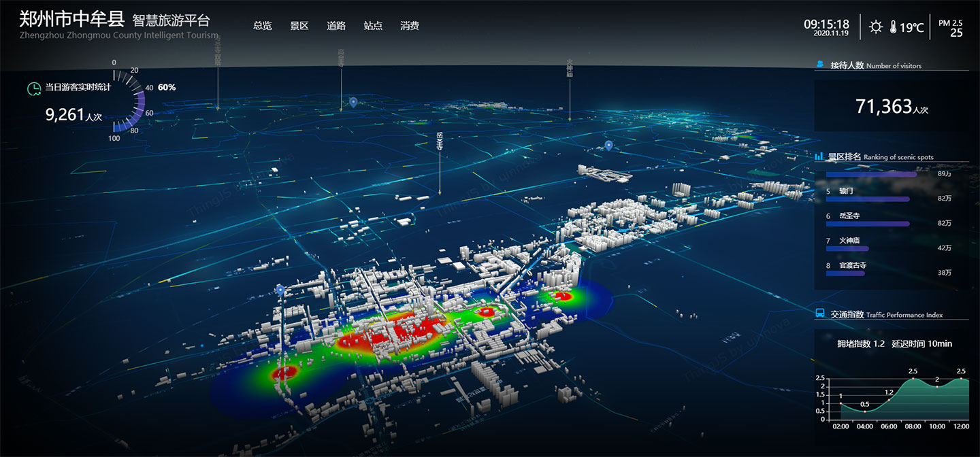Click the 岳圣寺 marker label on the map
980x457 pixels.
(x=440, y=141)
